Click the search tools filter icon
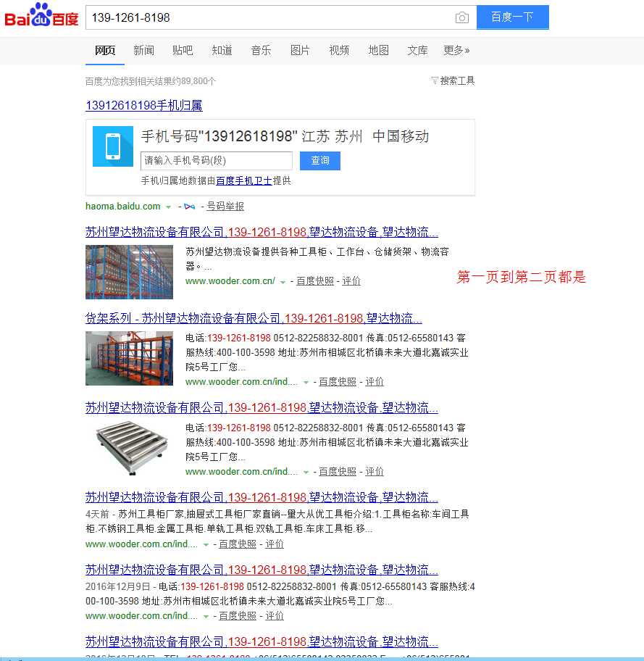The width and height of the screenshot is (644, 661). pyautogui.click(x=435, y=80)
